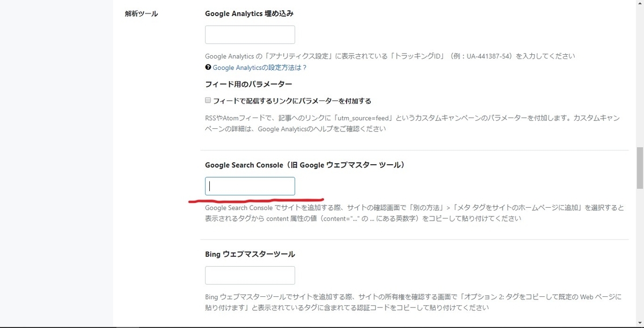The image size is (644, 328).
Task: Click the Google Search Console heading text
Action: (305, 165)
